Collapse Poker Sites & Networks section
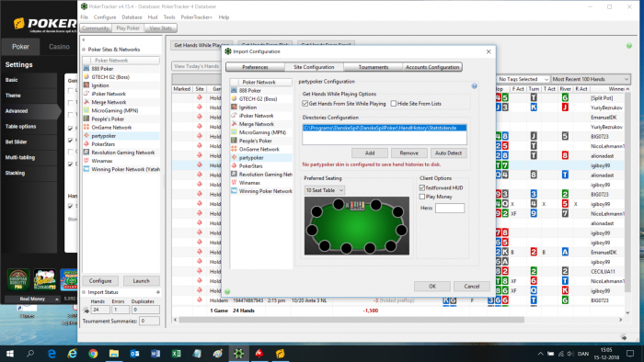This screenshot has width=644, height=362. point(84,50)
